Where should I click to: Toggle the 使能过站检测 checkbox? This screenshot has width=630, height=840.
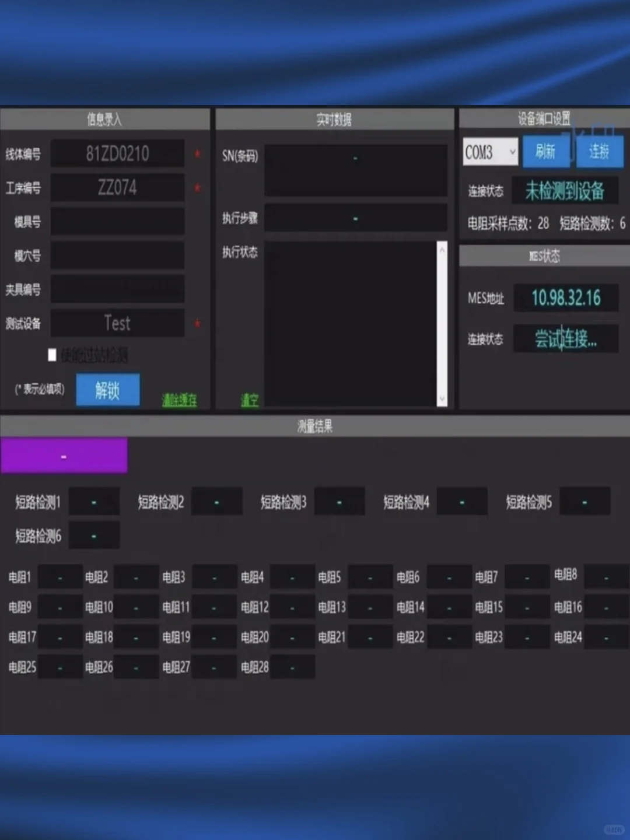coord(52,355)
